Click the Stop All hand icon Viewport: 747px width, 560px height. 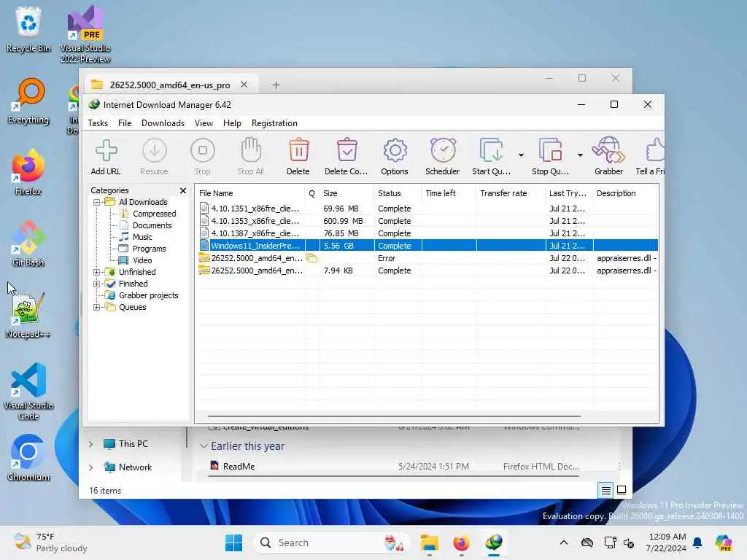coord(251,151)
